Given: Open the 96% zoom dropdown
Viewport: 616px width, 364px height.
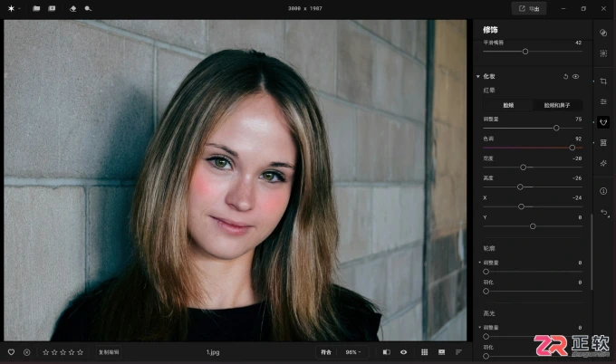Looking at the screenshot, I should [x=352, y=352].
